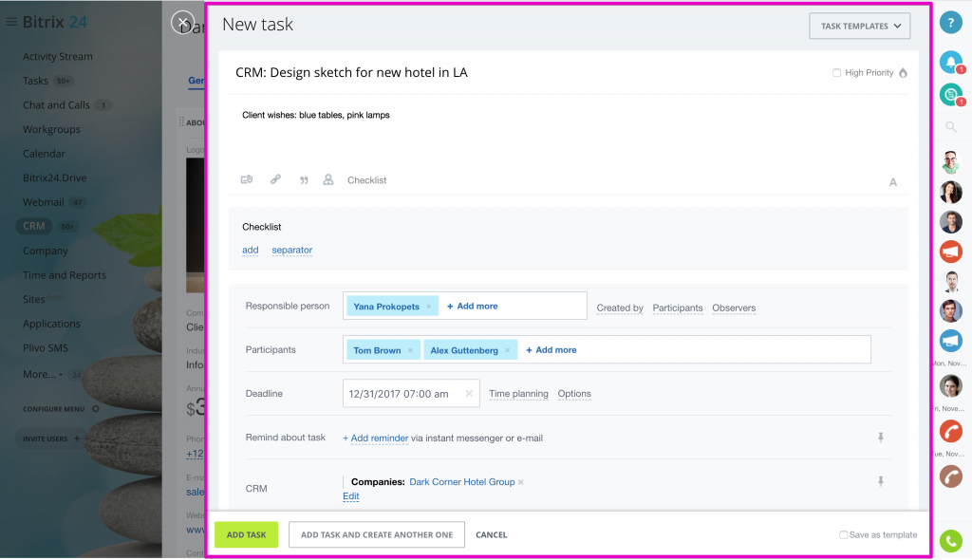Screen dimensions: 972x560
Task: Expand the More... sidebar menu
Action: [x=42, y=374]
